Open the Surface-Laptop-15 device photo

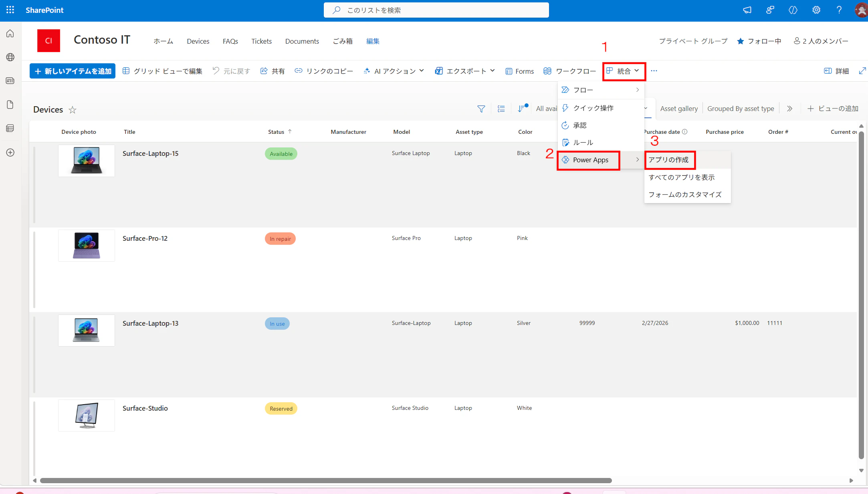click(87, 161)
